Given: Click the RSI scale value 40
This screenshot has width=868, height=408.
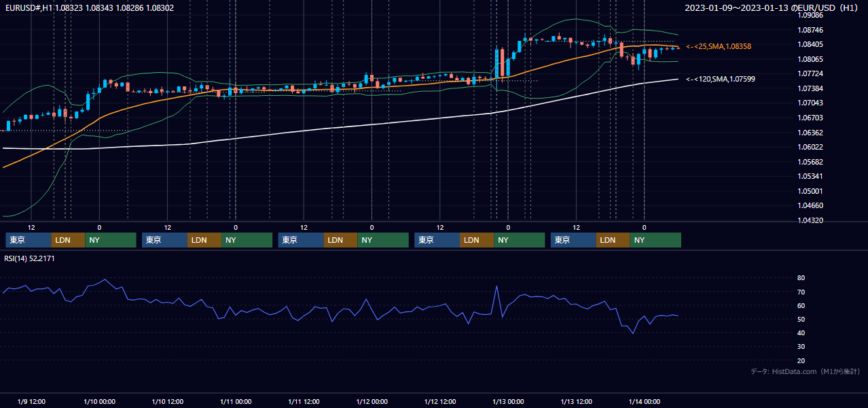Looking at the screenshot, I should [801, 333].
